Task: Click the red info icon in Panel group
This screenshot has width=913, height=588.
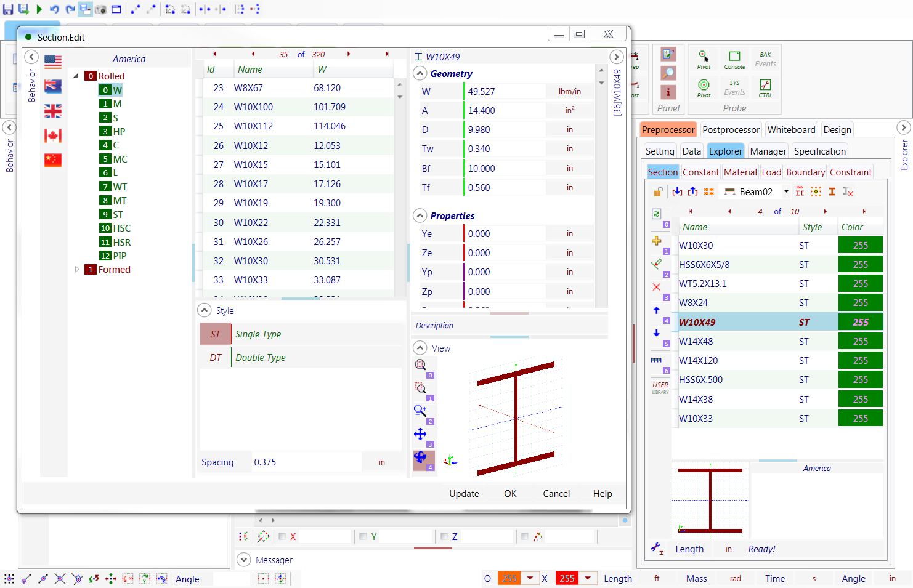Action: 668,92
